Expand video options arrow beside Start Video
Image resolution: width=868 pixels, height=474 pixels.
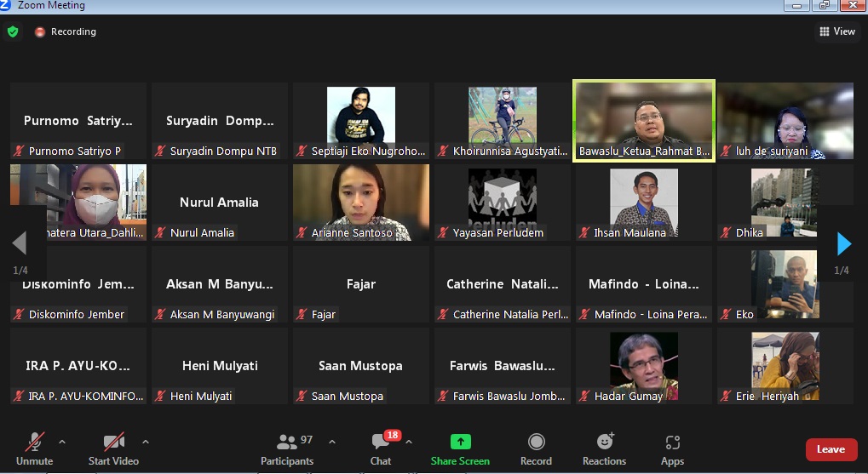145,442
